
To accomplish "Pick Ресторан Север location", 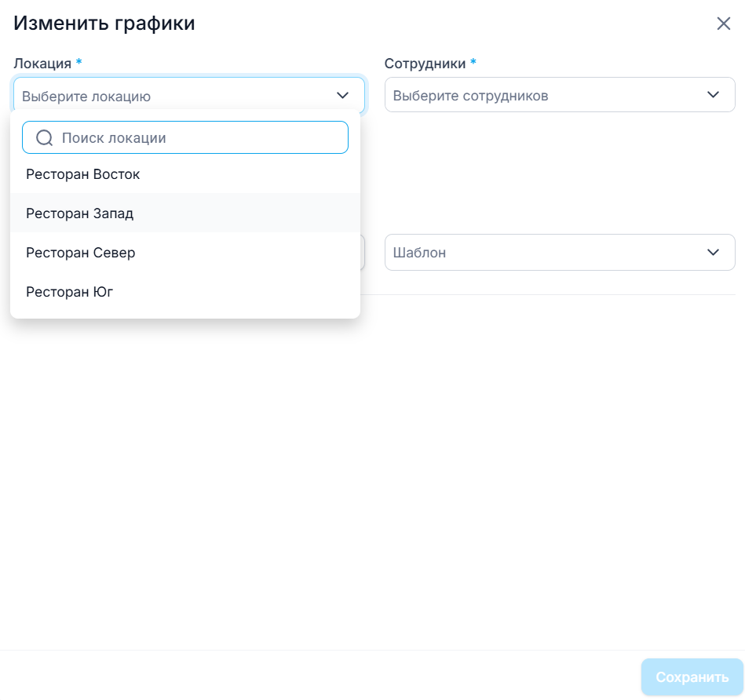I will coord(80,253).
